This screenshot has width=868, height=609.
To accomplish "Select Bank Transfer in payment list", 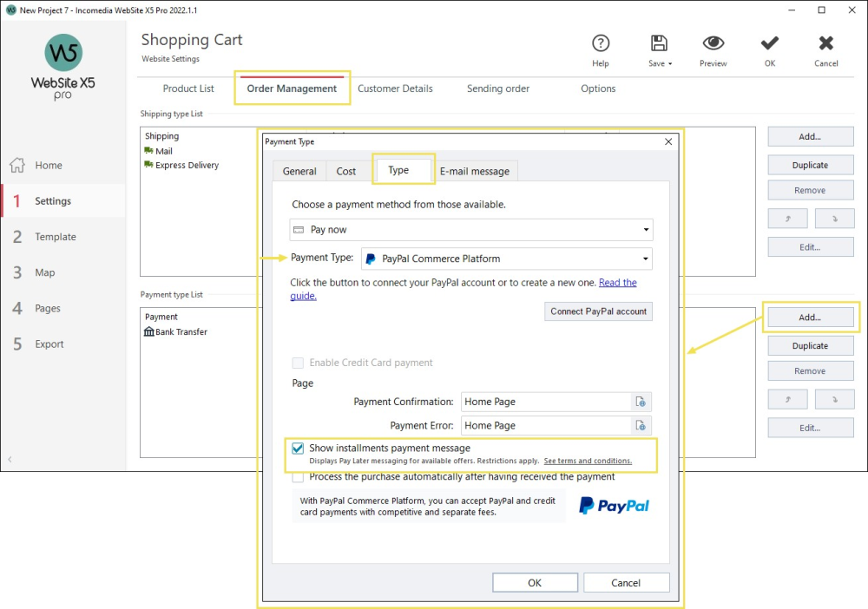I will tap(181, 332).
